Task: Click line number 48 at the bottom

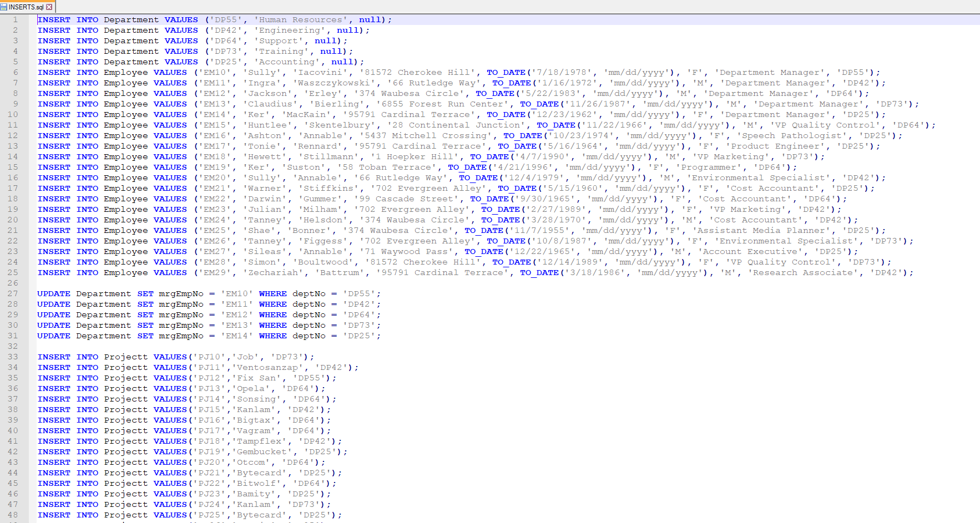Action: click(x=13, y=515)
